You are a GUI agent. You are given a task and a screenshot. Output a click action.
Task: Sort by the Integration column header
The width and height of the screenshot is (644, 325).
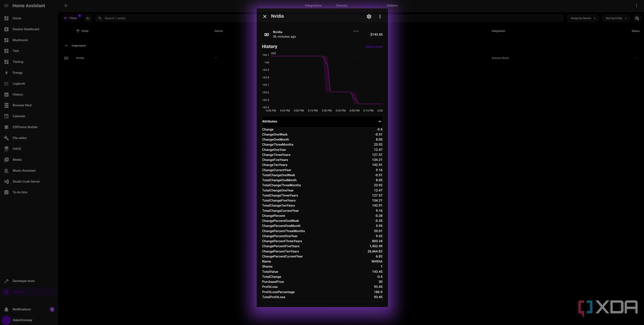click(x=498, y=31)
